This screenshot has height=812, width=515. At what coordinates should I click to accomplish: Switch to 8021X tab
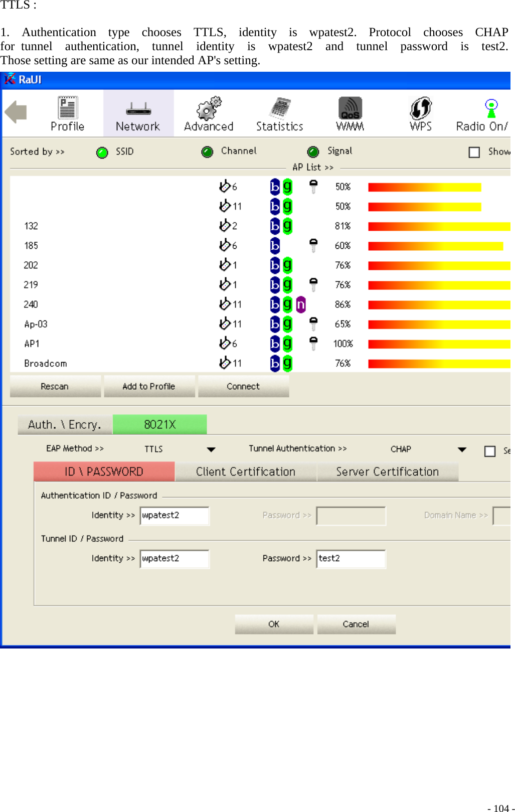(160, 424)
